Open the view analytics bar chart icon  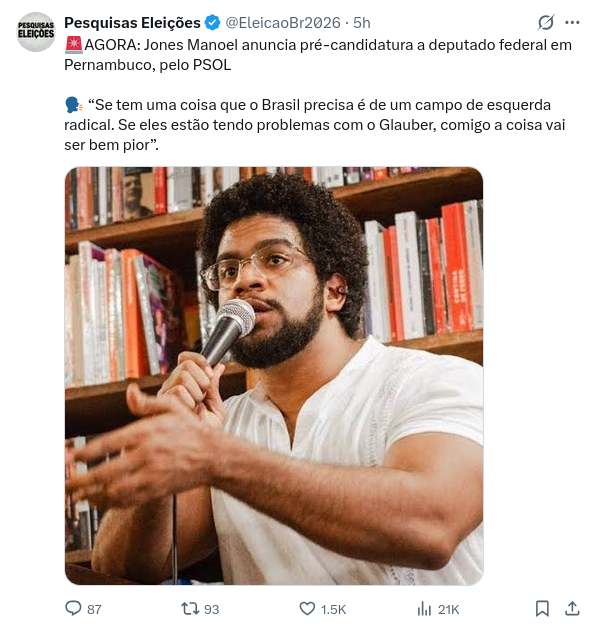(x=424, y=608)
